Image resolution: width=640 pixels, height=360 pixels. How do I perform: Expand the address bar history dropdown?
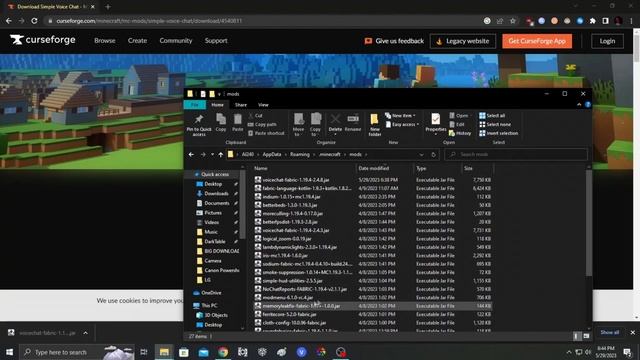click(421, 155)
